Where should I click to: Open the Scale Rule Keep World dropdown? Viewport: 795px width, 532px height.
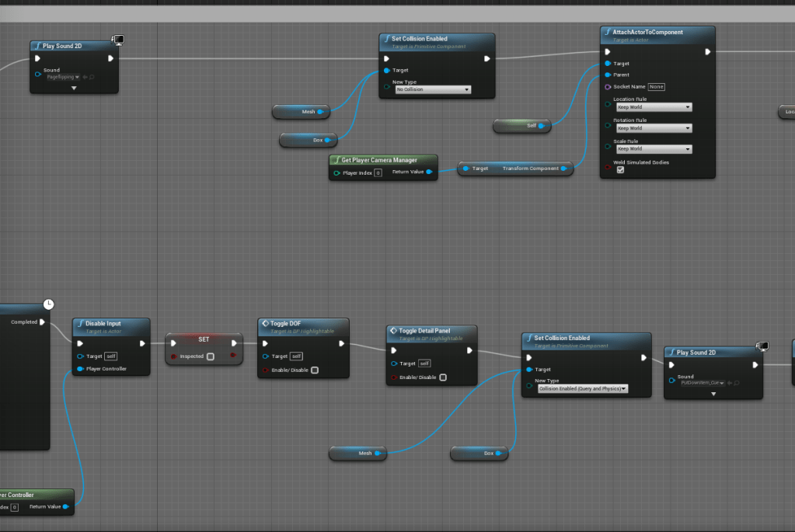click(x=654, y=149)
